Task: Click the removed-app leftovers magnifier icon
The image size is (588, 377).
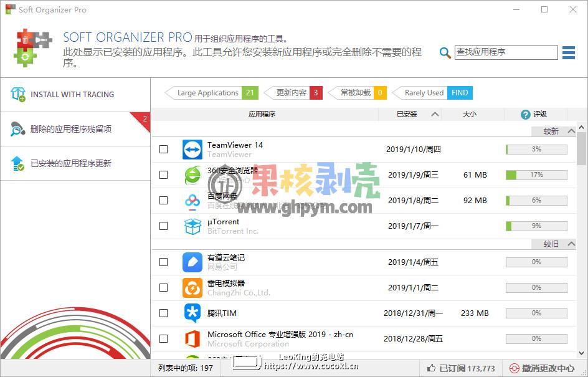Action: [17, 128]
